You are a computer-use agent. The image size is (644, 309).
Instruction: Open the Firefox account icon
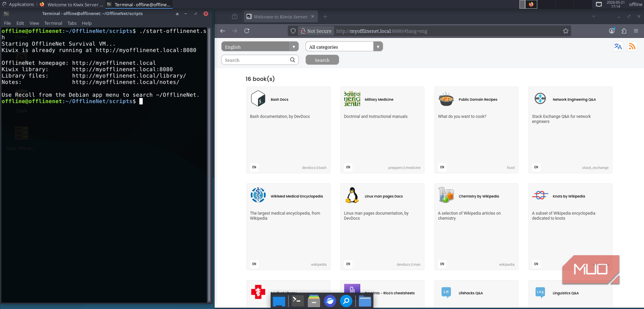point(612,31)
